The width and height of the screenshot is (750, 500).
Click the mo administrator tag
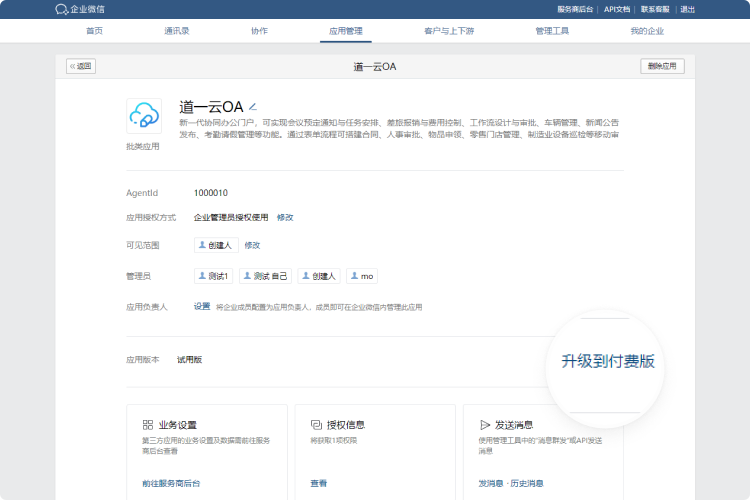coord(362,276)
